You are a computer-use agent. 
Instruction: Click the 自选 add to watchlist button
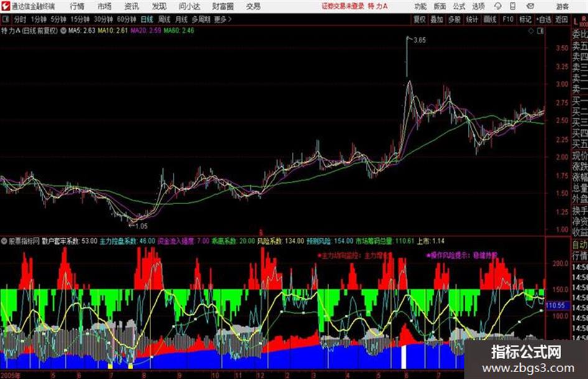(543, 19)
